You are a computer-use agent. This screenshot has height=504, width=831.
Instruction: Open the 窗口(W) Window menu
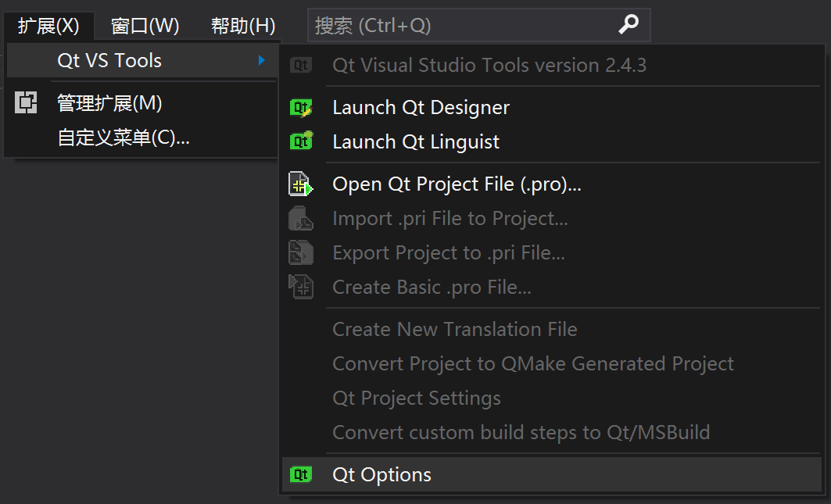[x=145, y=26]
